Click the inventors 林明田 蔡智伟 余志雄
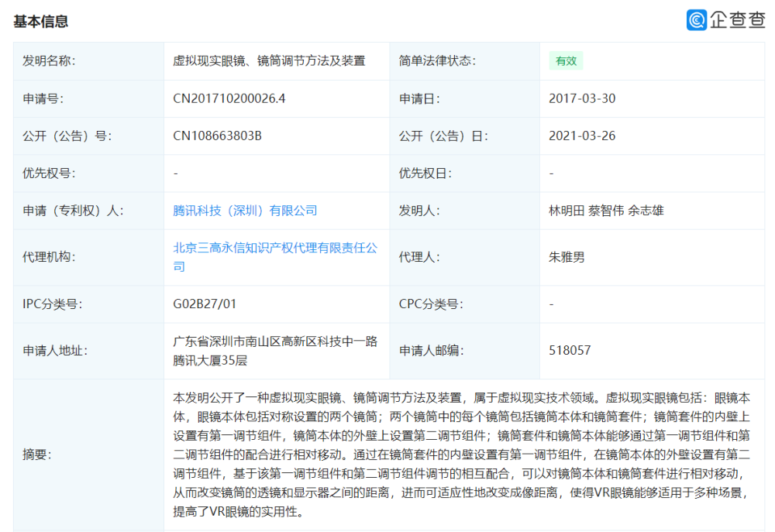Image resolution: width=775 pixels, height=532 pixels. pyautogui.click(x=606, y=211)
